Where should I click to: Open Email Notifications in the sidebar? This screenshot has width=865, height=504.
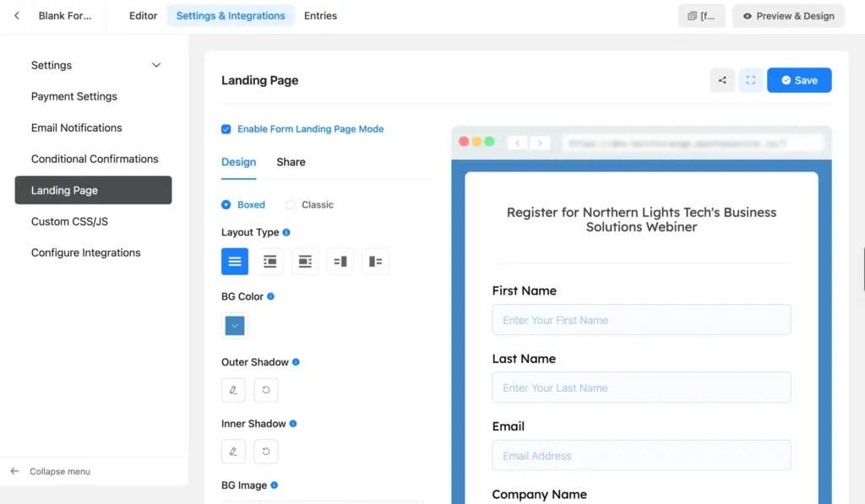[76, 128]
